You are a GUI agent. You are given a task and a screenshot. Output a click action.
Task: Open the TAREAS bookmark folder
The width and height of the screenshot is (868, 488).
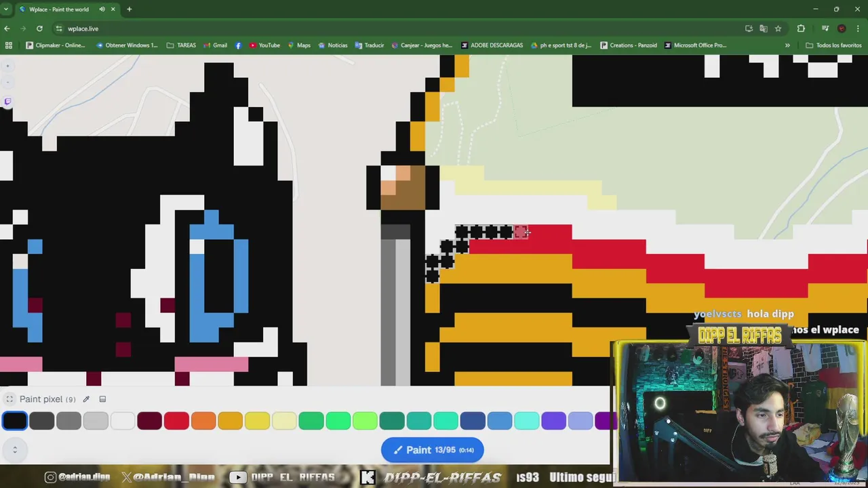tap(181, 45)
